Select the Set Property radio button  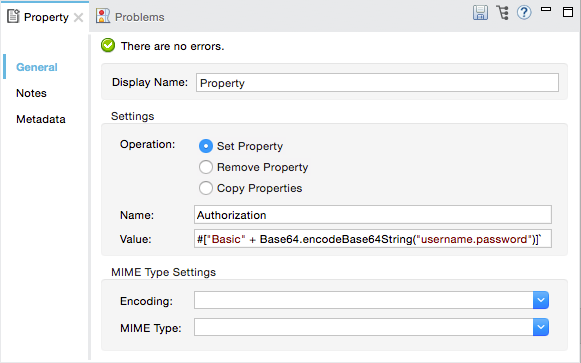click(x=206, y=146)
